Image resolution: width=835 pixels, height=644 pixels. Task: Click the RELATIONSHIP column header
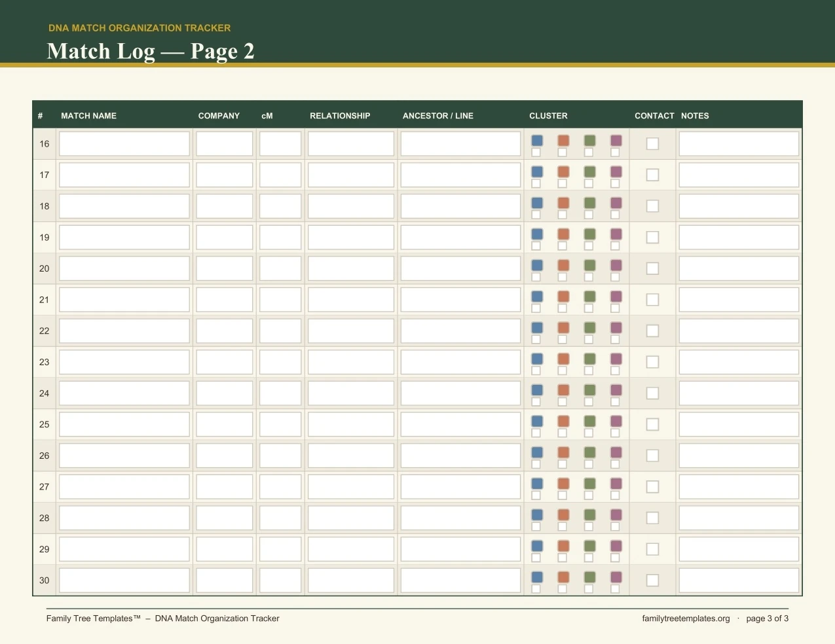[340, 116]
